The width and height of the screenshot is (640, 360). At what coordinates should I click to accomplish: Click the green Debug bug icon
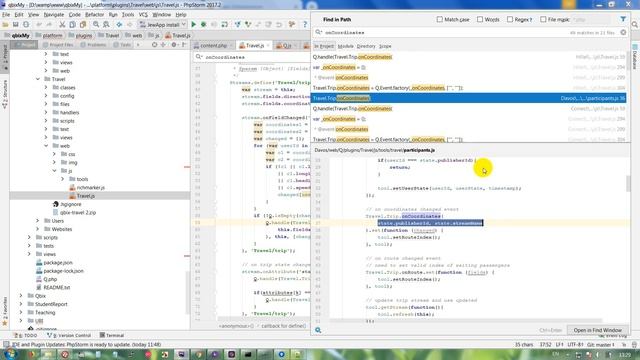203,25
